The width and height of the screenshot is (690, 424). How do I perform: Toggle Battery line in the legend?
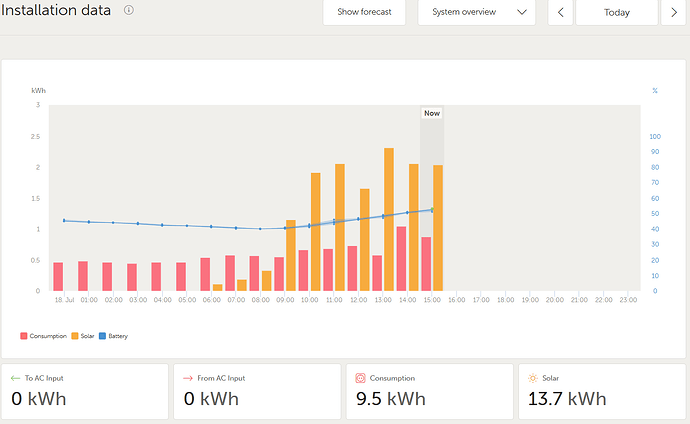115,336
